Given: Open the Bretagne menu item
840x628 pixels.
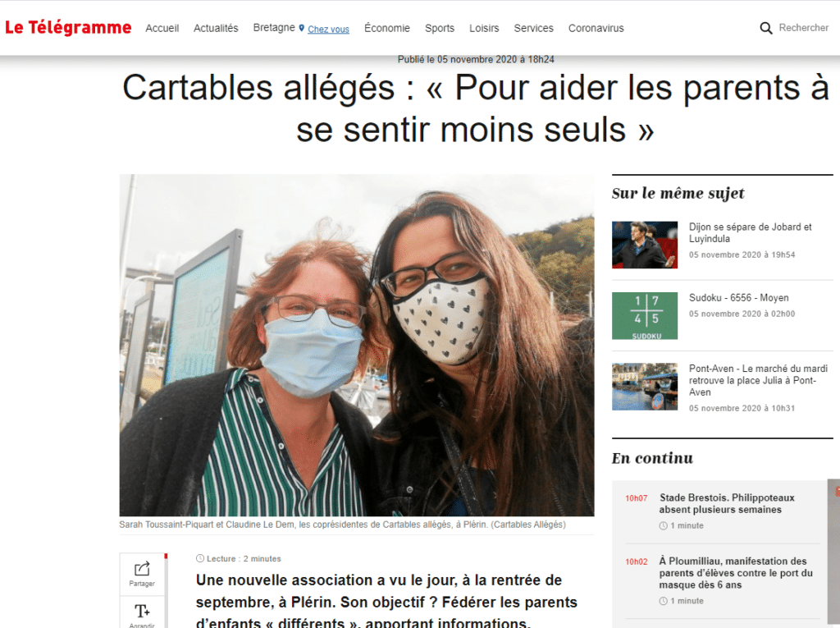Looking at the screenshot, I should point(274,27).
